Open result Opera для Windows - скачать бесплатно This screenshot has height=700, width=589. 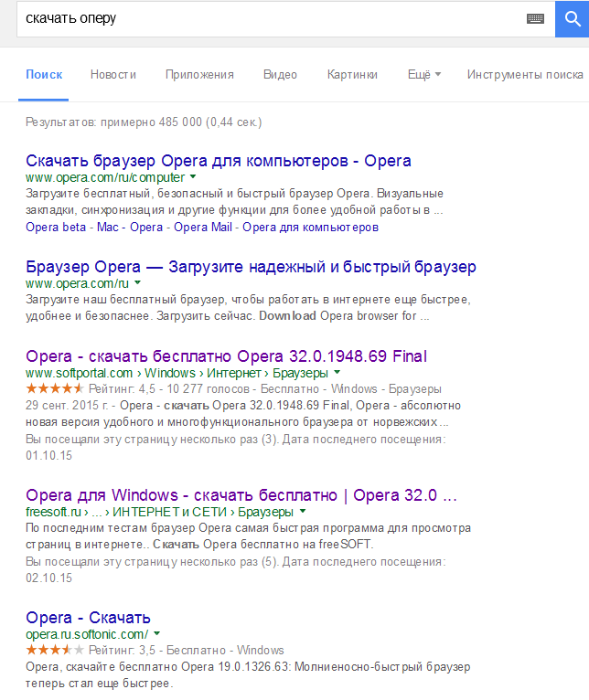tap(241, 495)
